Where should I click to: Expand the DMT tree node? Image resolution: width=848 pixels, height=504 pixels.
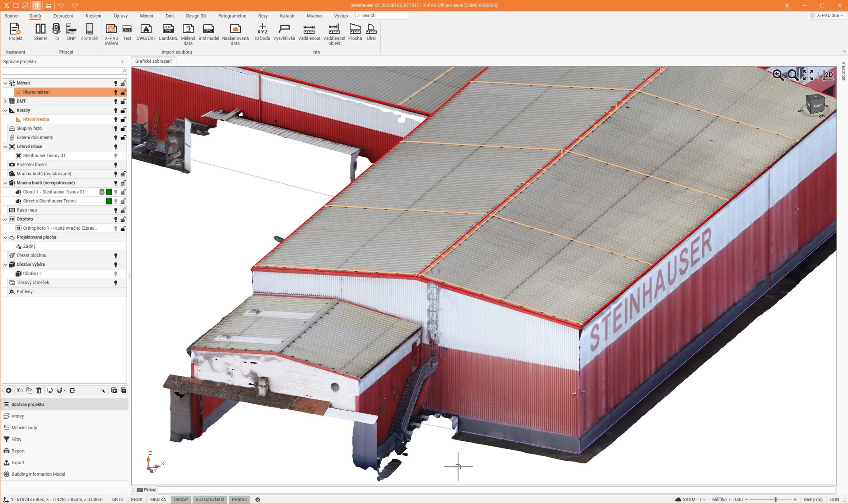pyautogui.click(x=5, y=101)
